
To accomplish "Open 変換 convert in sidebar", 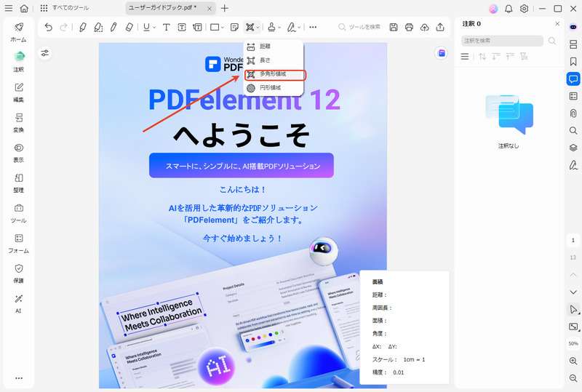I will [19, 122].
